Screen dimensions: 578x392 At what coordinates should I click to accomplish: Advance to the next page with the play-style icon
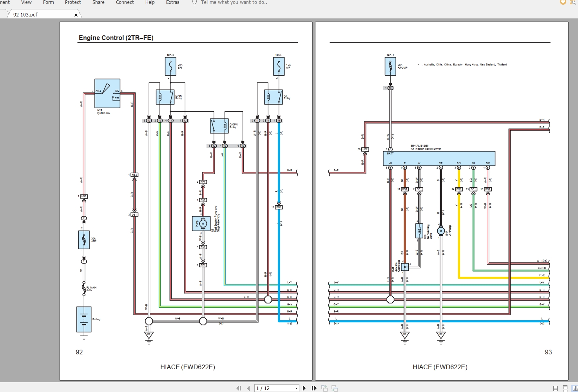[x=304, y=388]
